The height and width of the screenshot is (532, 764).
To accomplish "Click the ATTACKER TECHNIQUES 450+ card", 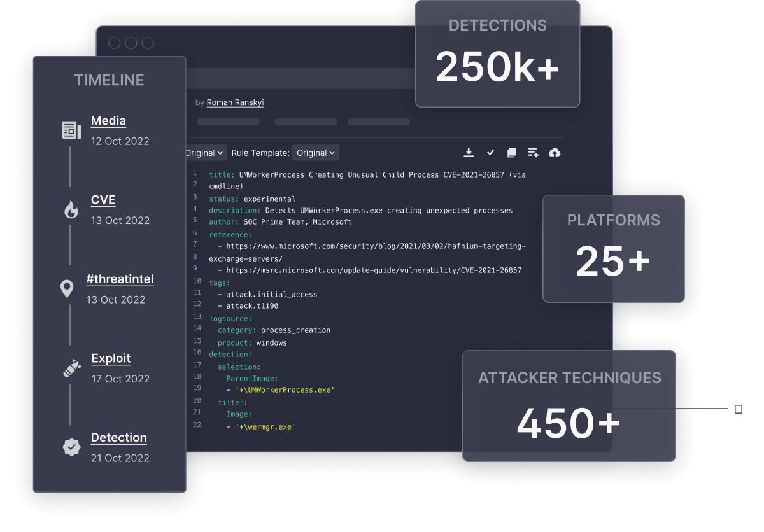I will click(x=569, y=405).
